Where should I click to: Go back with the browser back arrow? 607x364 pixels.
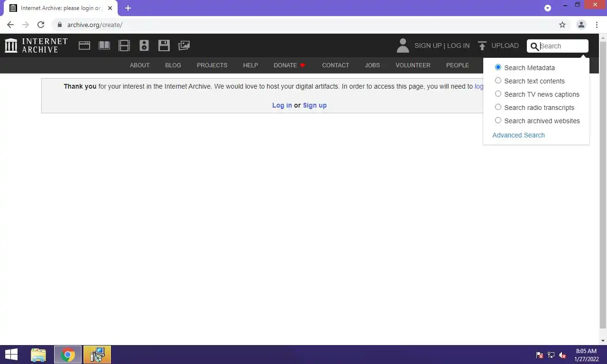(10, 25)
